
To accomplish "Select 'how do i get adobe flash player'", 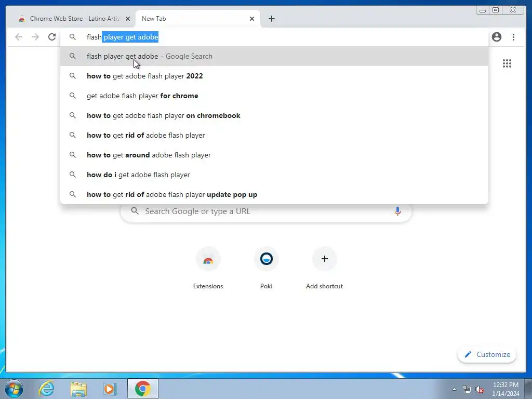I will pos(274,175).
